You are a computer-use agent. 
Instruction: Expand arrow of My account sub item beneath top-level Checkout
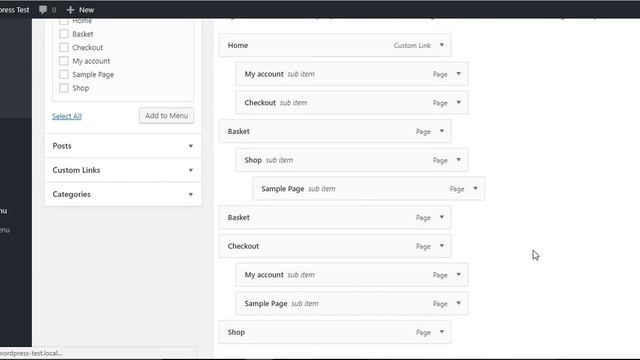(458, 275)
